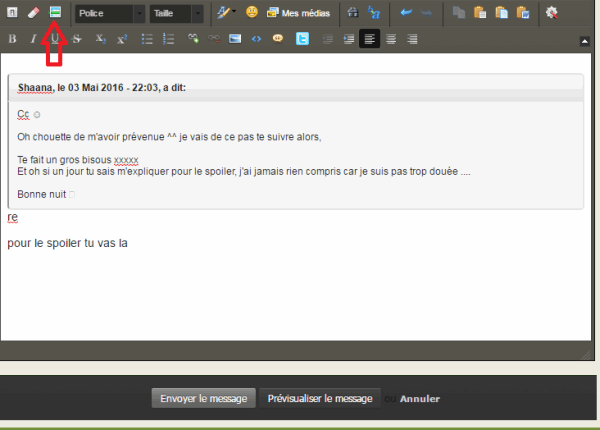Toggle strikethrough formatting
600x430 pixels.
click(x=77, y=39)
